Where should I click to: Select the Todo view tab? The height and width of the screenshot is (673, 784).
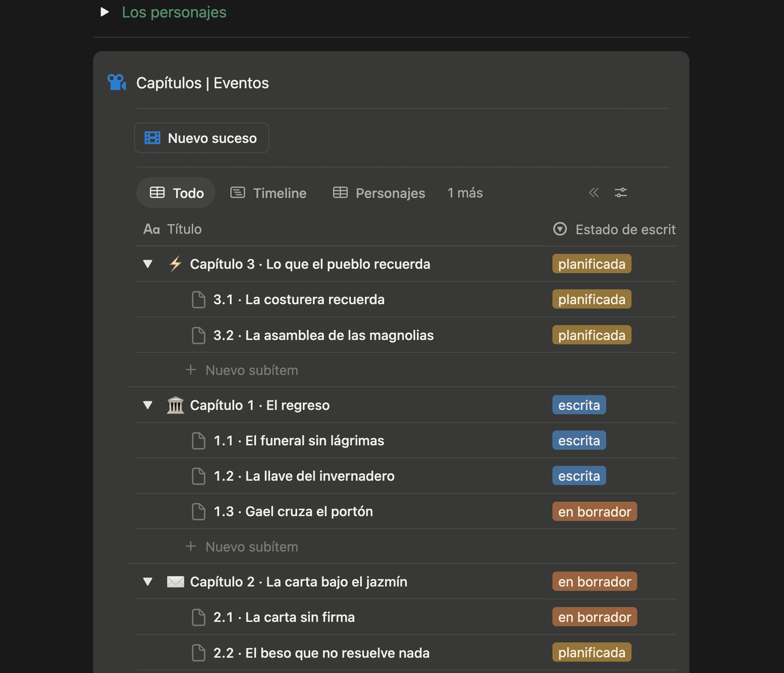click(176, 193)
